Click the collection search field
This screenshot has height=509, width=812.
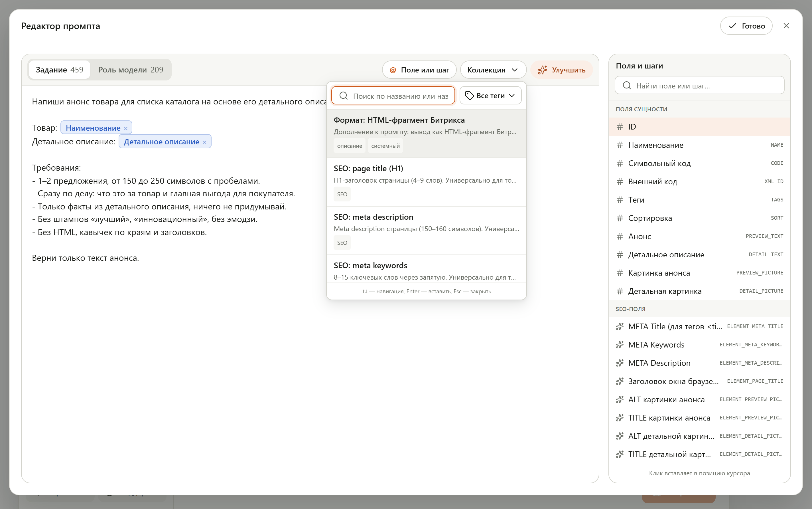pos(393,96)
